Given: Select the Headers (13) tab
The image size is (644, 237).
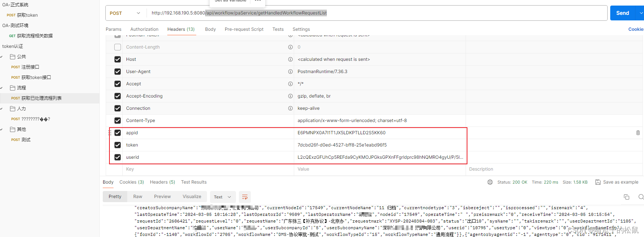Looking at the screenshot, I should point(181,29).
